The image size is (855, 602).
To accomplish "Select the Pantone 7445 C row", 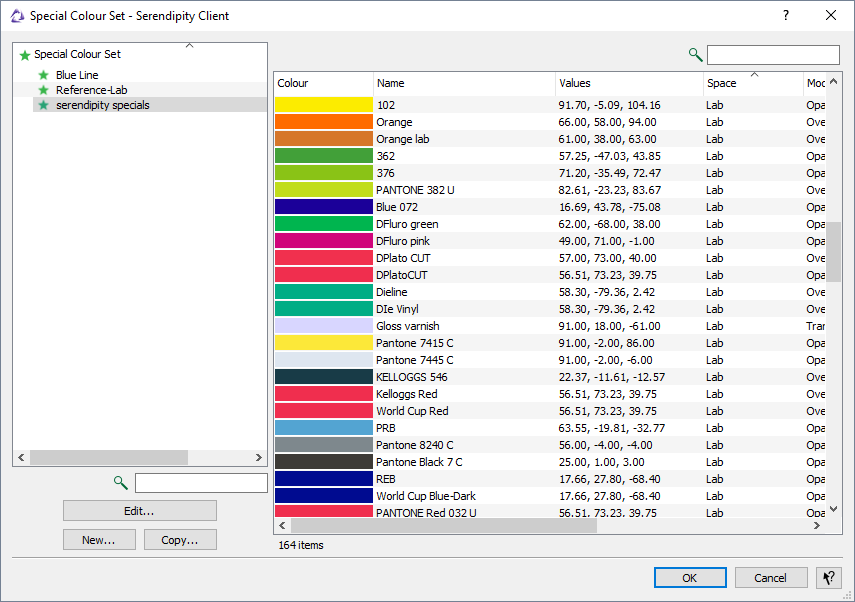I will point(550,360).
